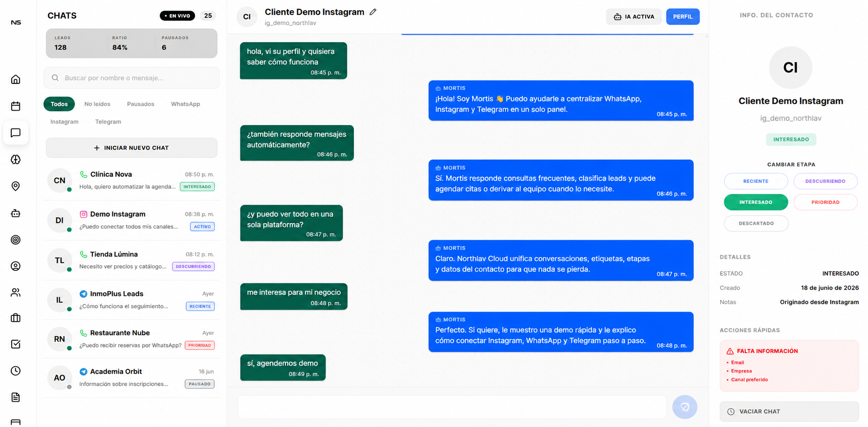This screenshot has height=427, width=868.
Task: Toggle the IA ACTIVA switch
Action: tap(634, 16)
